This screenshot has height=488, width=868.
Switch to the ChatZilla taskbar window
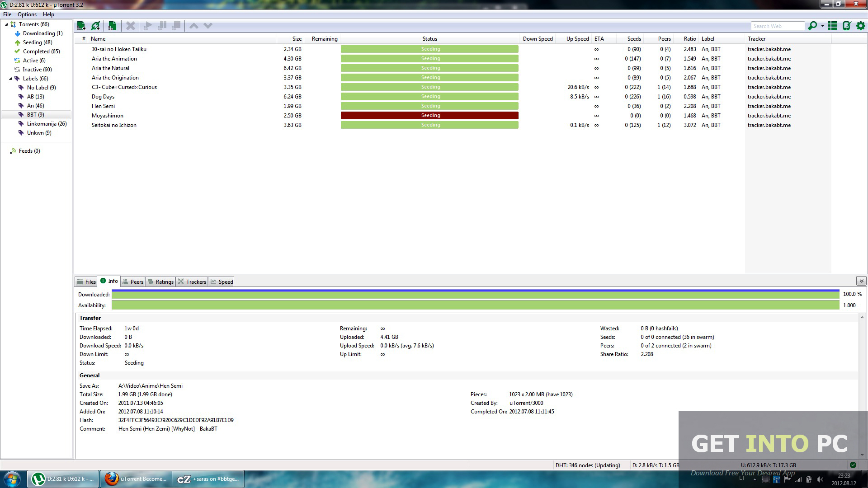click(x=208, y=479)
